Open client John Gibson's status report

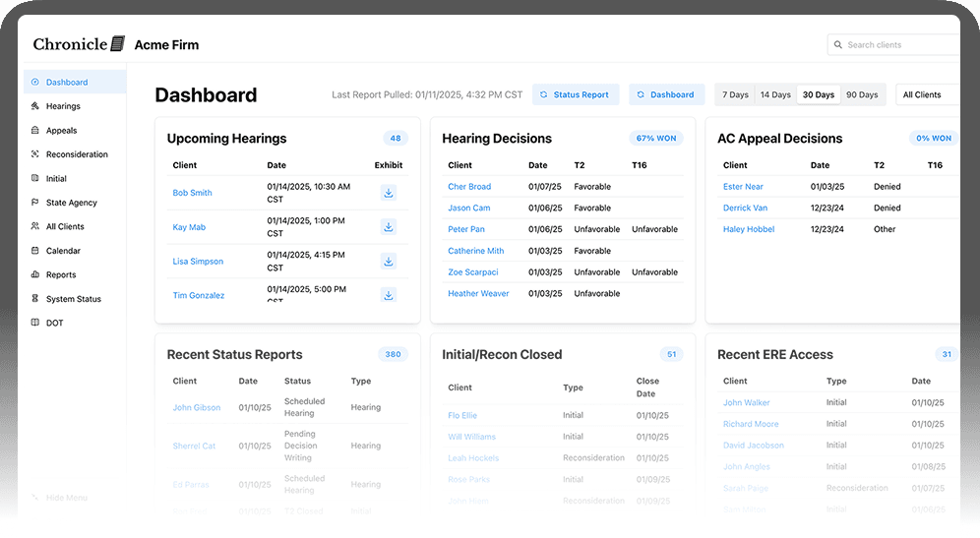(196, 407)
